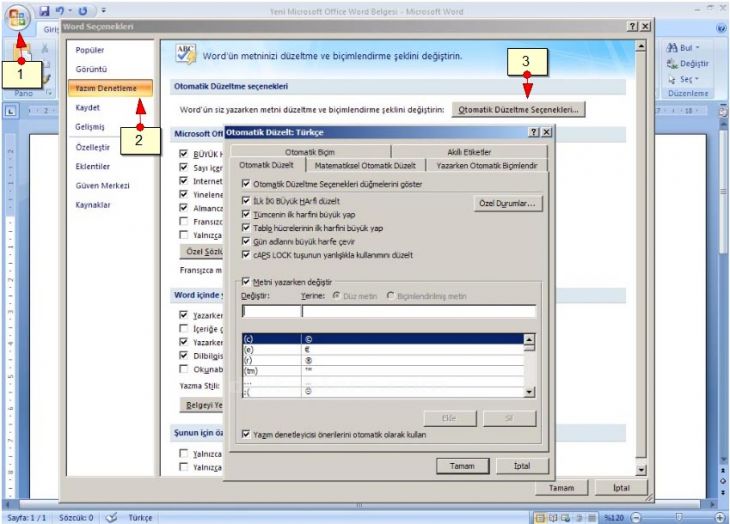Click İptal in Word Seçenekleri dialog
Viewport: 730px width, 524px height.
[621, 488]
